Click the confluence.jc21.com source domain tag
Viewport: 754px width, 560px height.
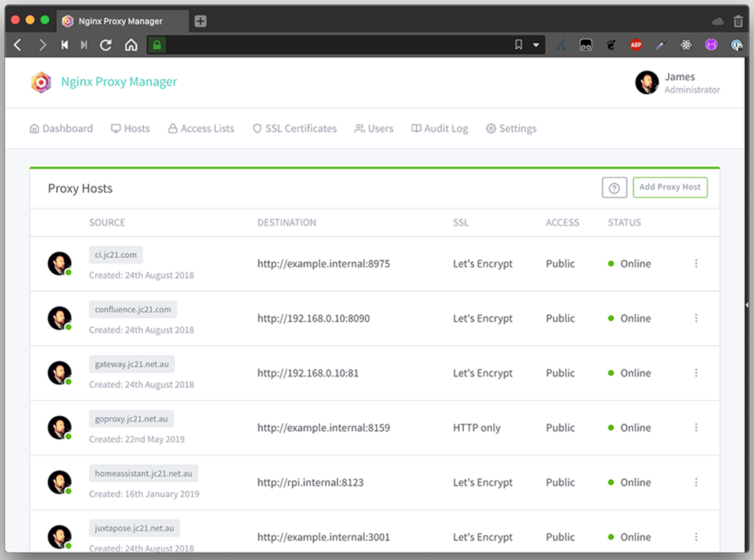point(133,309)
